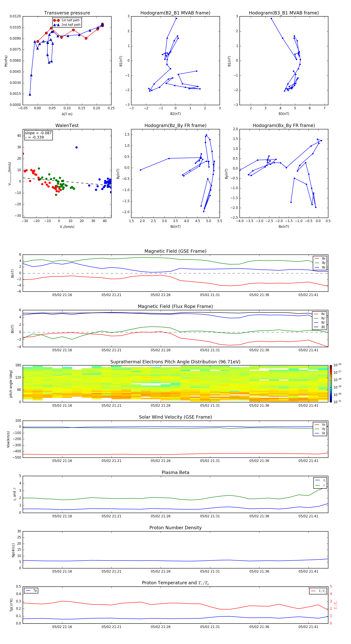Click the '2nd half path' legend entry
The height and width of the screenshot is (644, 351).
tap(67, 25)
